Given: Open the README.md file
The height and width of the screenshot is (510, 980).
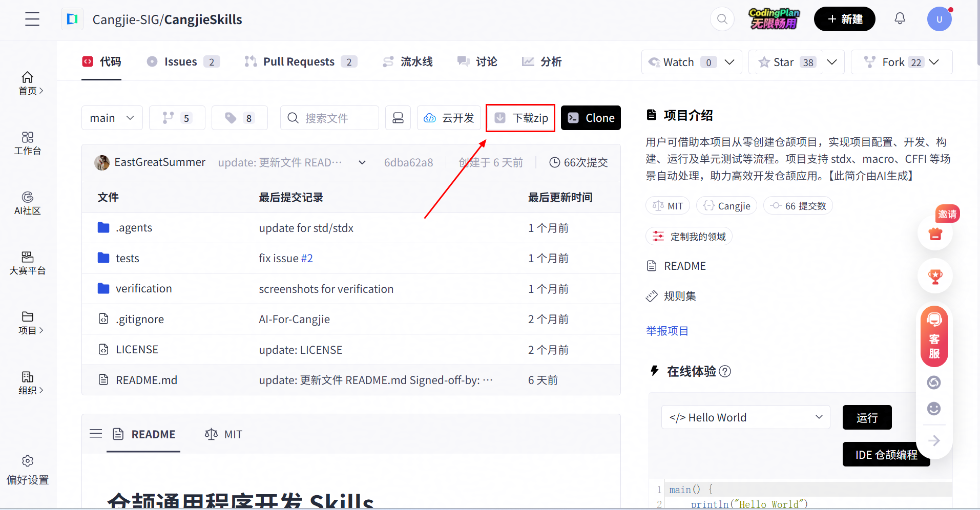Looking at the screenshot, I should pos(146,380).
